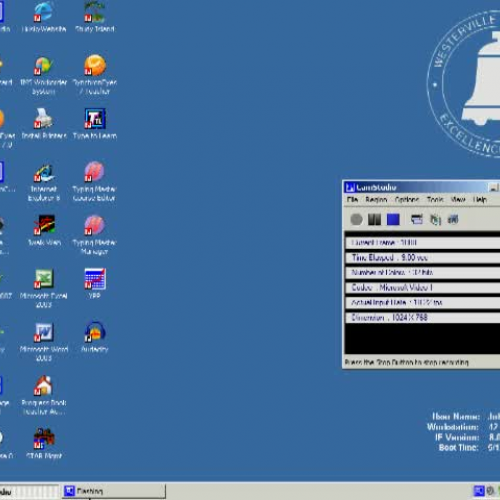The image size is (500, 500).
Task: Select the Codec Microsoft Video 1 row
Action: pos(422,288)
